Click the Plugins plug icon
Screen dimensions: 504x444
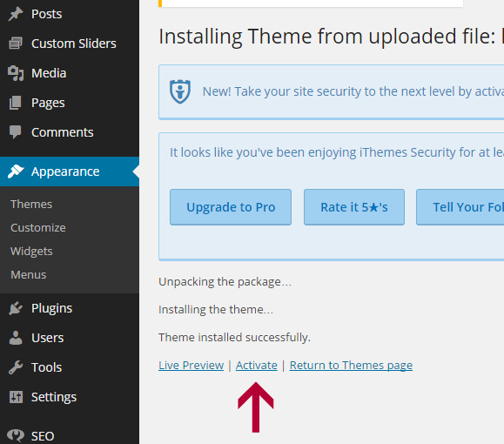(x=16, y=308)
